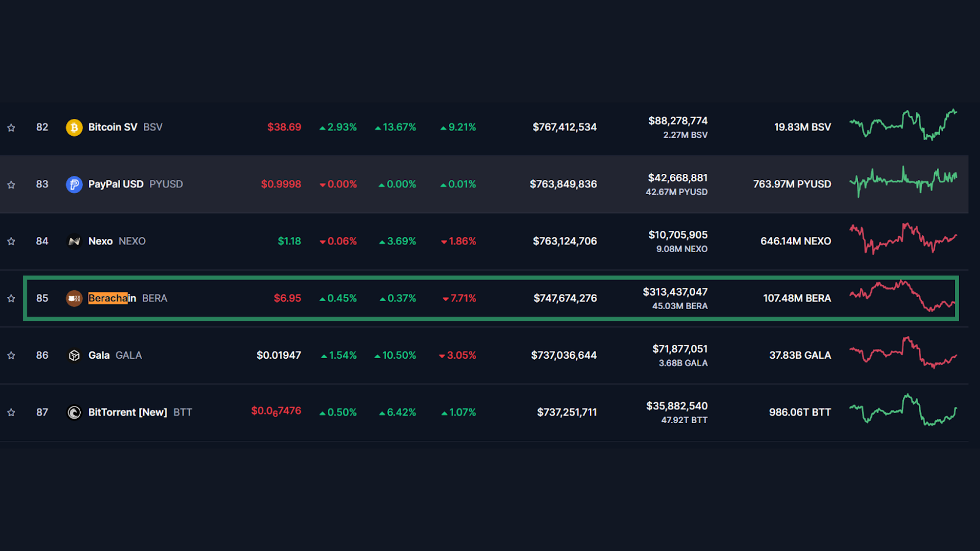
Task: Add Bitcoin SV to watchlist star
Action: [11, 127]
